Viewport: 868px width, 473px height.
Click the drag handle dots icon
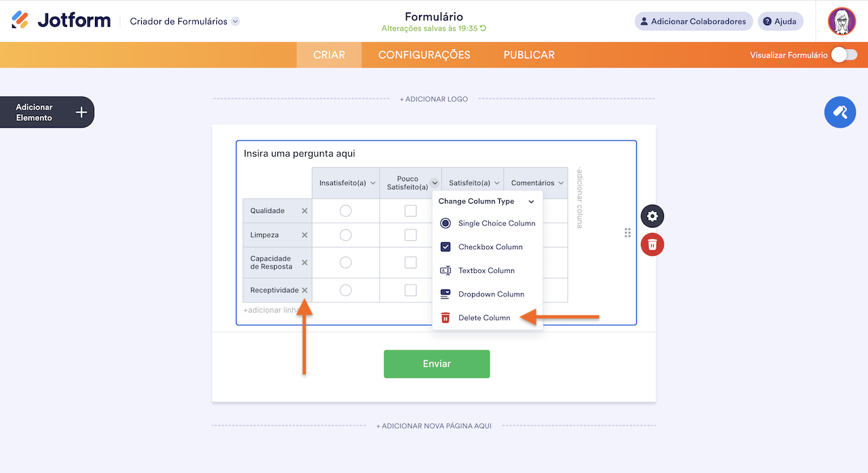(627, 233)
